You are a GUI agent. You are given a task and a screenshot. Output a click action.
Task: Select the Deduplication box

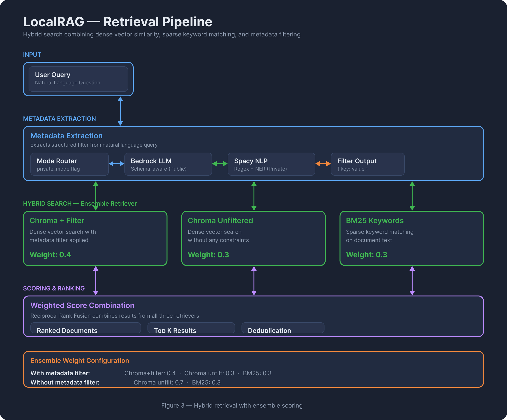pos(283,328)
